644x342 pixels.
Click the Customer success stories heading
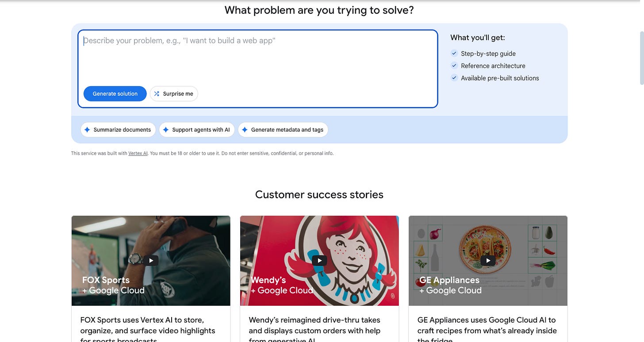[x=319, y=194]
